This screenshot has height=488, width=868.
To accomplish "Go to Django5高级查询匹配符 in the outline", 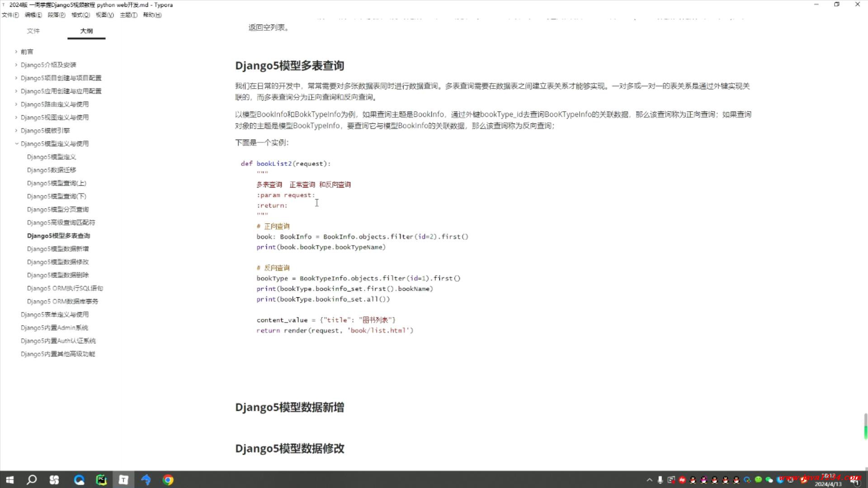I will pyautogui.click(x=61, y=222).
